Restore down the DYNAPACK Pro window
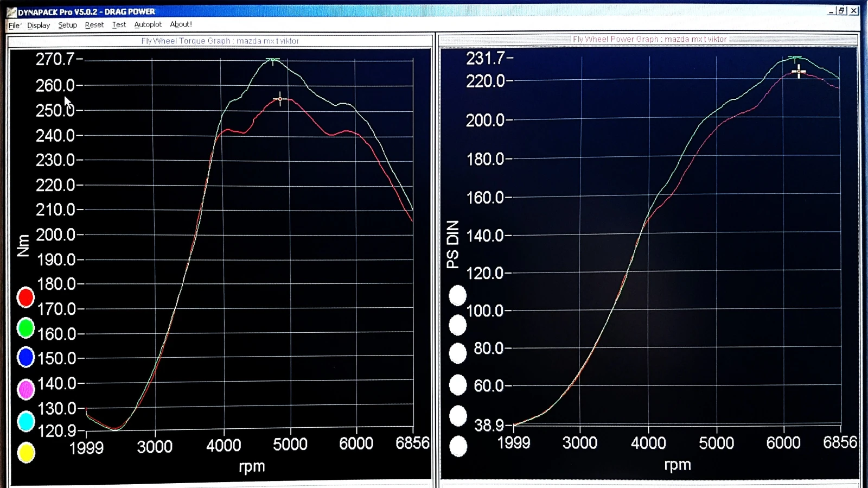 842,11
